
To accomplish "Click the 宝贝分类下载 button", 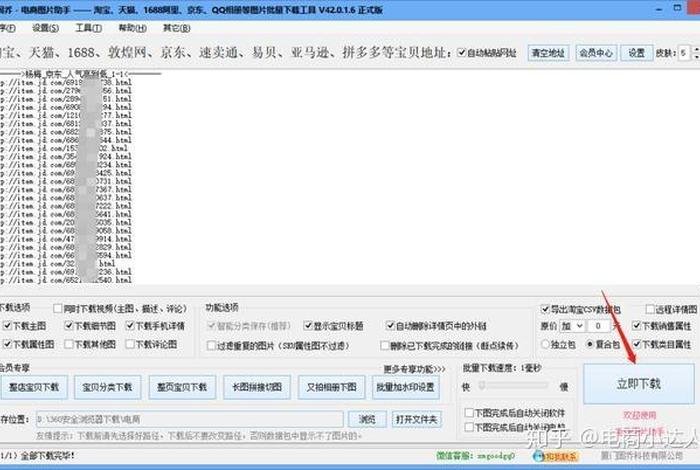I will [108, 387].
